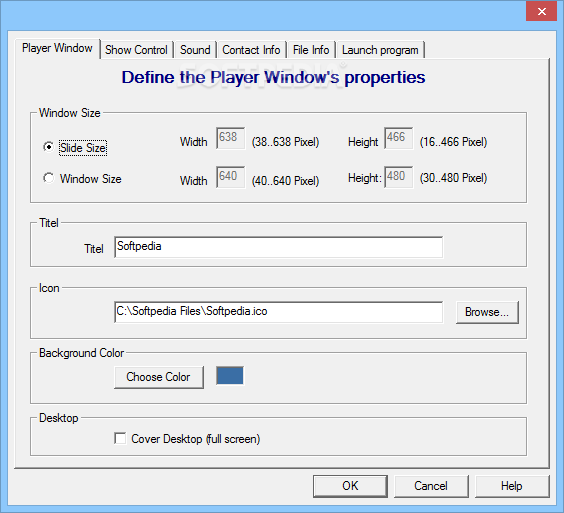Open the Show Control tab
The width and height of the screenshot is (564, 513).
coord(136,50)
